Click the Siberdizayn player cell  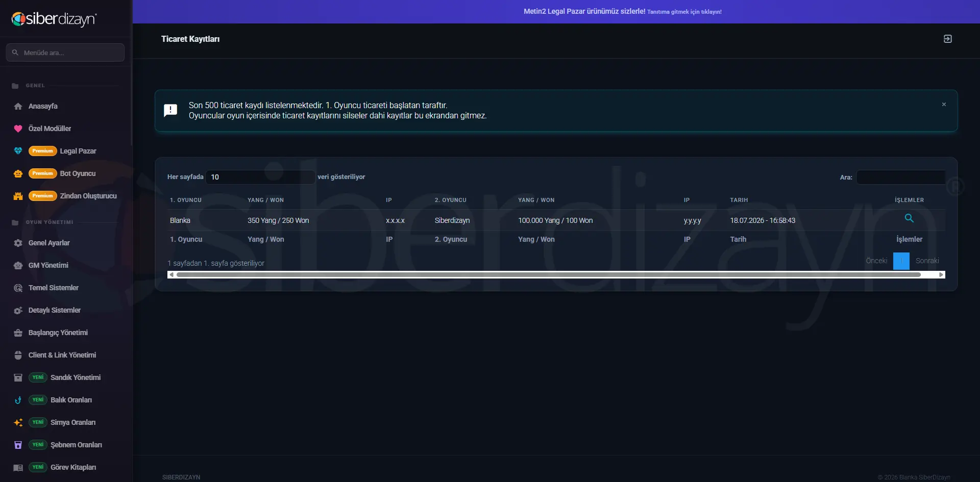coord(452,220)
